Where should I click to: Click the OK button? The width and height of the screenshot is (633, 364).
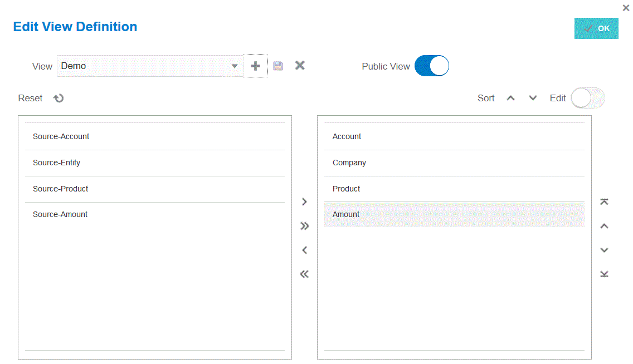[x=596, y=28]
